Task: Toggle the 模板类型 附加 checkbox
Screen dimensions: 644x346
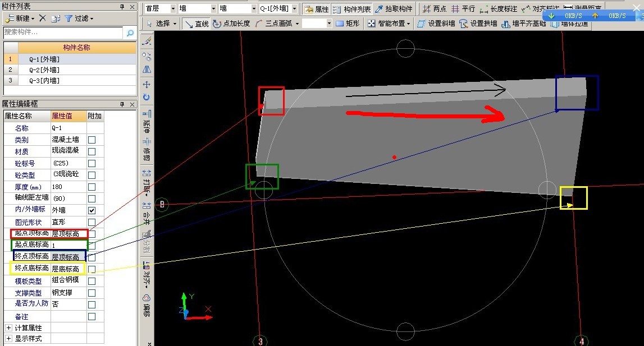Action: [92, 281]
